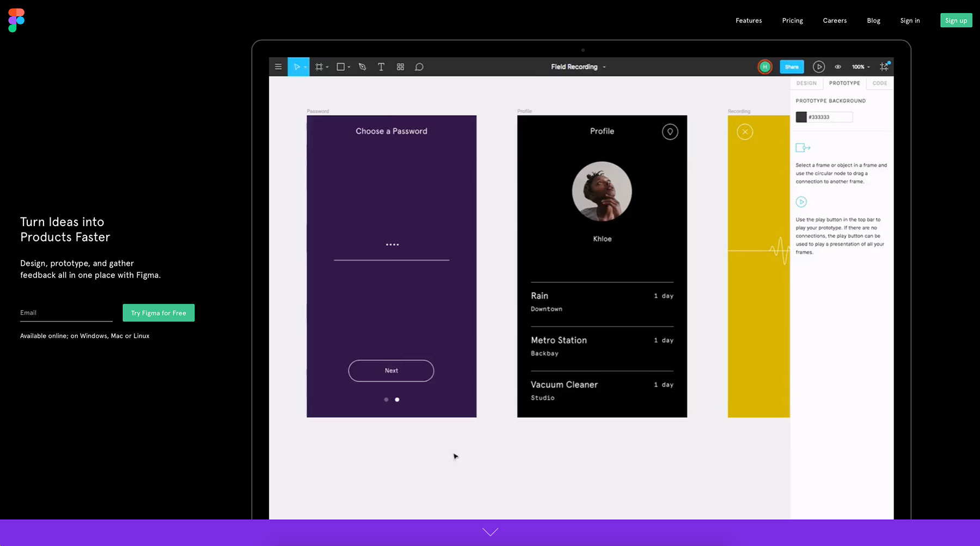
Task: Expand the Frame tool options arrow
Action: [x=327, y=67]
